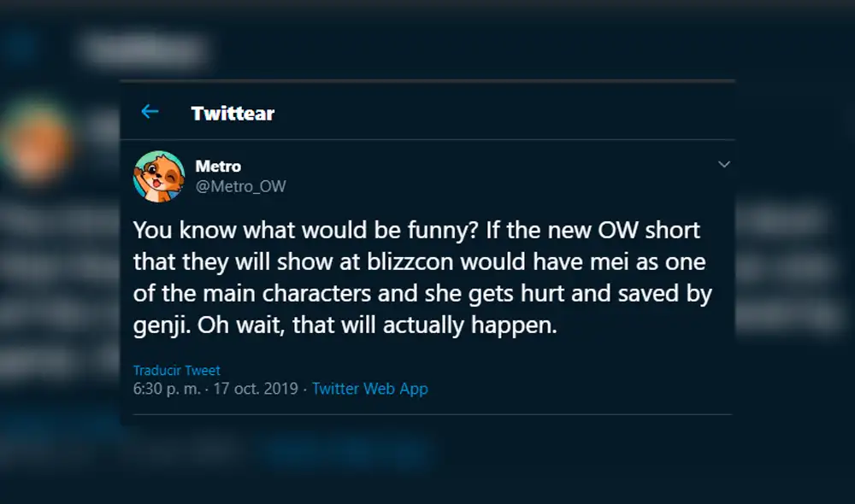Click the word blizzcon in the tweet
The width and height of the screenshot is (855, 504).
click(x=410, y=261)
